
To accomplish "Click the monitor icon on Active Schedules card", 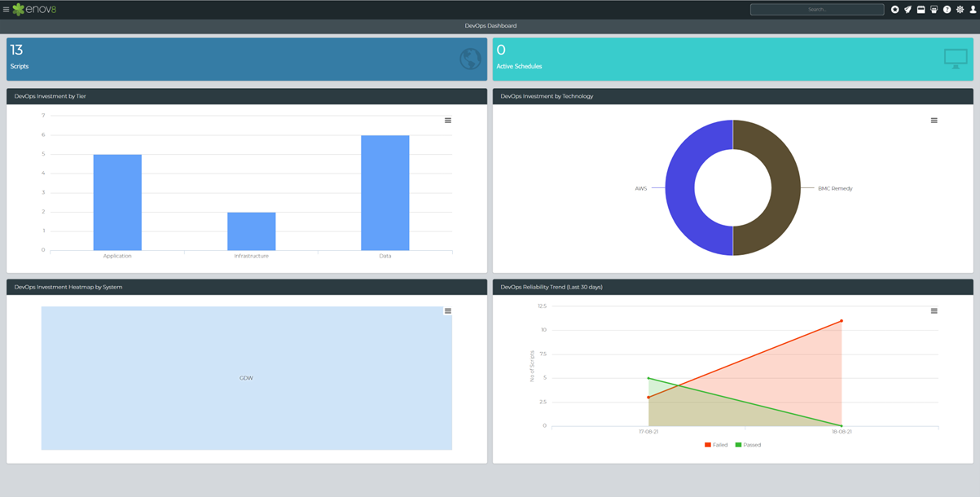I will click(x=954, y=58).
